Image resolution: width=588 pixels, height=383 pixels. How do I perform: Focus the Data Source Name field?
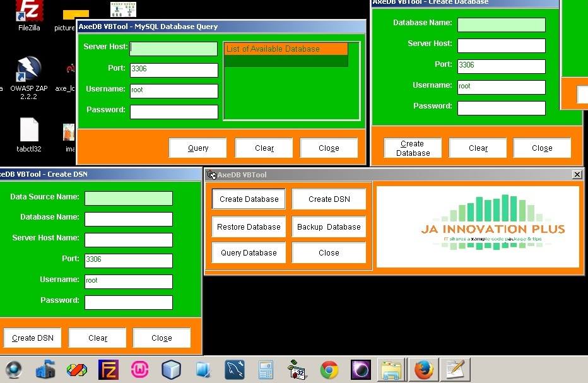pyautogui.click(x=129, y=198)
